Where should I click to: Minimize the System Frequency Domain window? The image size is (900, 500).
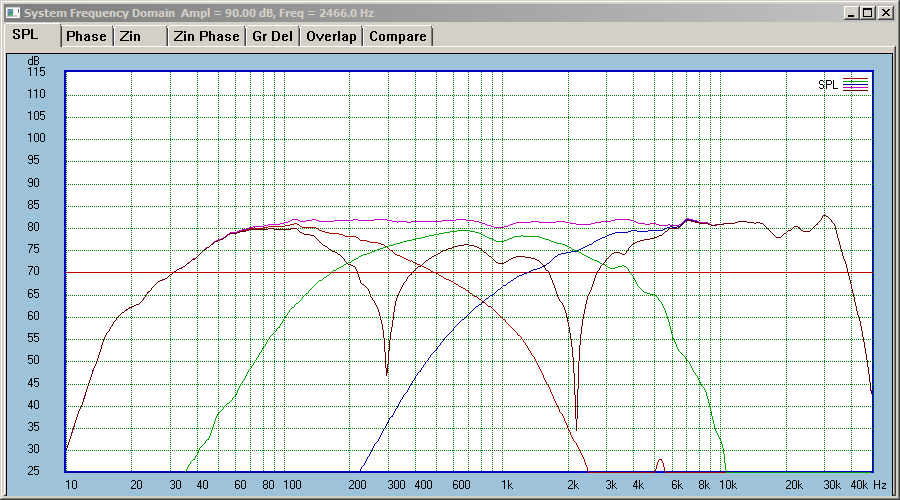click(852, 13)
